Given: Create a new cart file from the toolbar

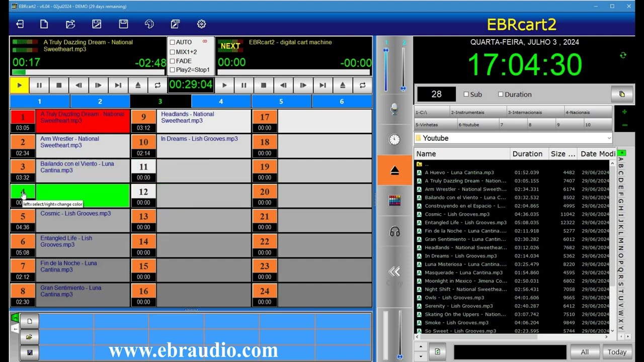Looking at the screenshot, I should pos(44,24).
